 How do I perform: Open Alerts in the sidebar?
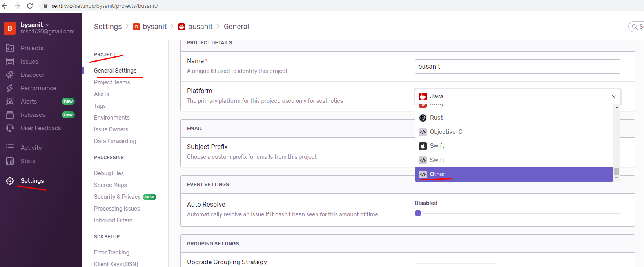pos(29,102)
